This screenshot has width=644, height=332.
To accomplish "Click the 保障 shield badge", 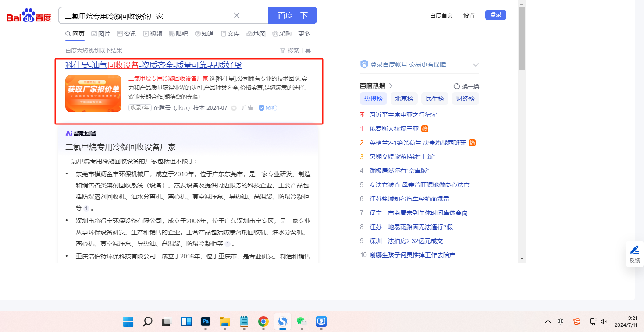I will [267, 108].
